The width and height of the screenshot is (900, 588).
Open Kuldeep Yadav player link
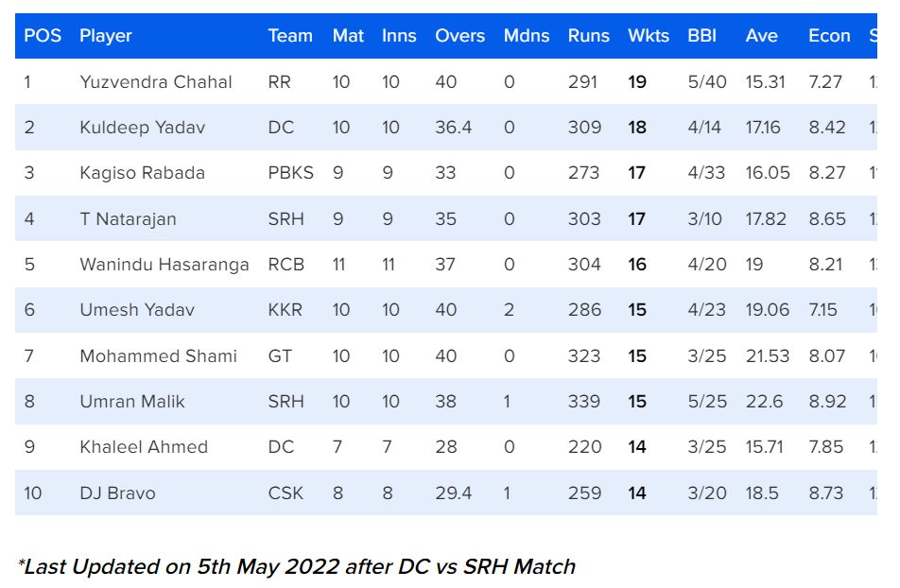pyautogui.click(x=142, y=128)
